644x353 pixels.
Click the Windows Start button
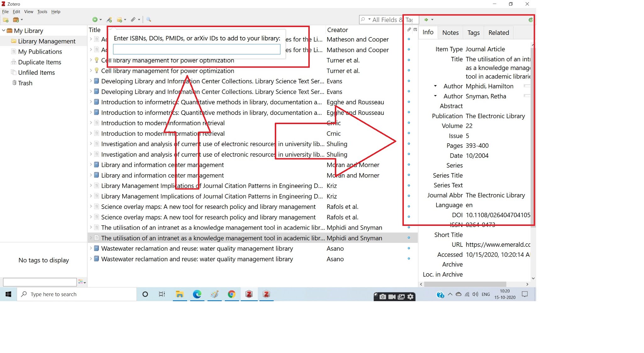tap(8, 294)
